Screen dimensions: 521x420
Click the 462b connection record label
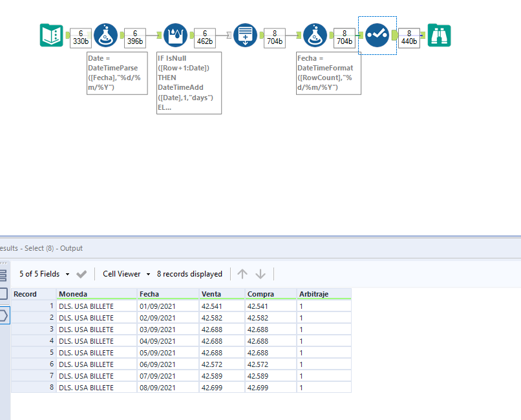(x=205, y=38)
